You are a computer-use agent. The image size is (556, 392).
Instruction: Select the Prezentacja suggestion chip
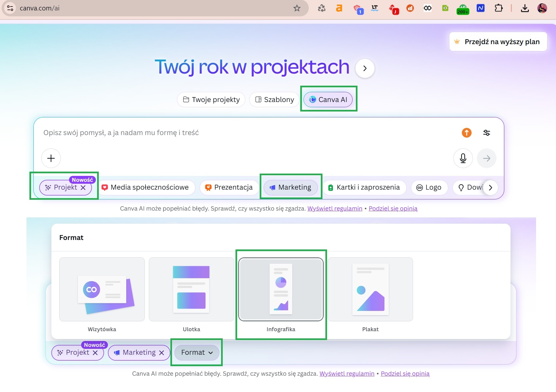point(229,187)
